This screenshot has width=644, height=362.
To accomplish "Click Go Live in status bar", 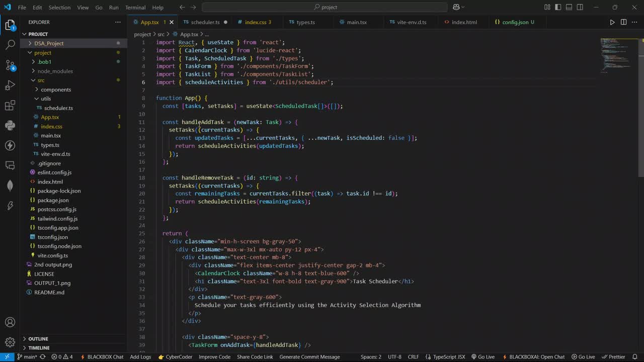I will point(482,357).
